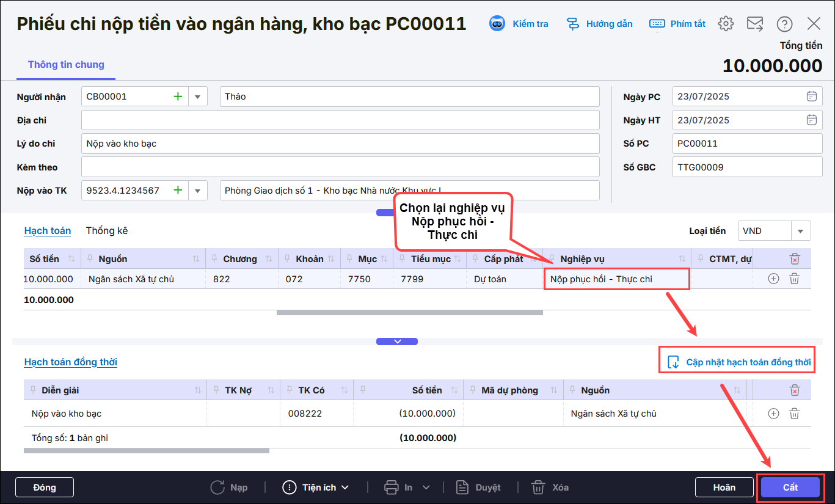Show the Phím tắt keyboard shortcuts
Screen dimensions: 835x504
[677, 24]
